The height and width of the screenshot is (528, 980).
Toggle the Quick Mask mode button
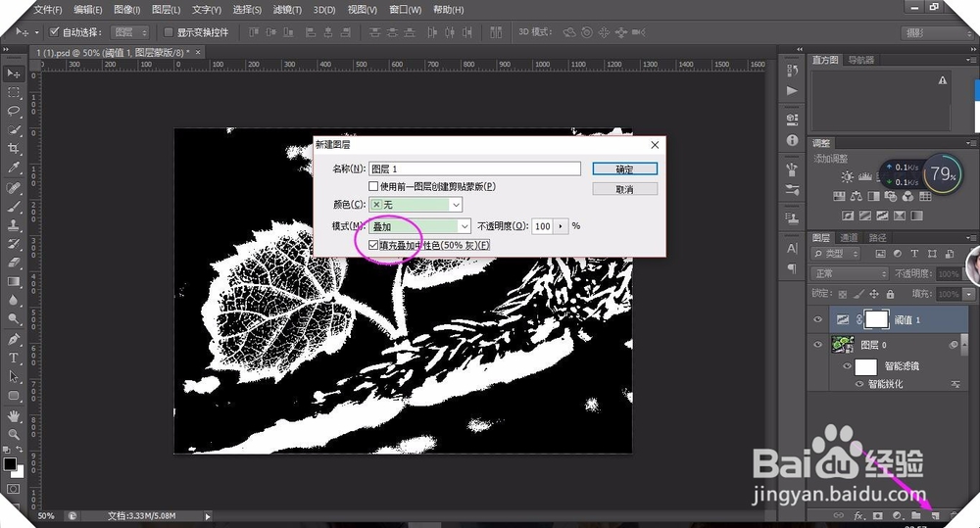[x=13, y=489]
